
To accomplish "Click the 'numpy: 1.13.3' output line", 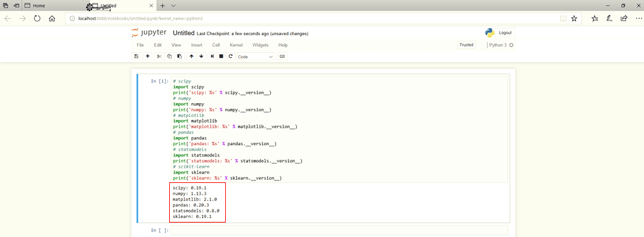I will [189, 194].
